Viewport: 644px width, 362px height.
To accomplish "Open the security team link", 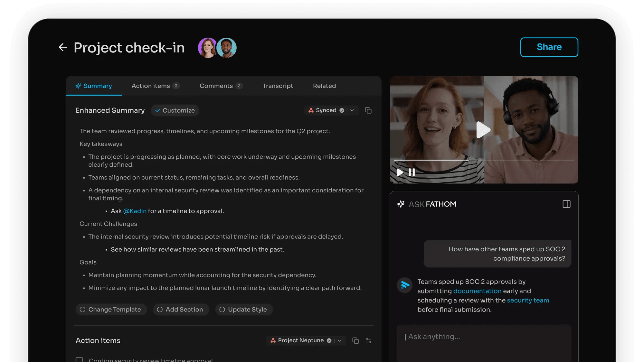I will pos(528,300).
